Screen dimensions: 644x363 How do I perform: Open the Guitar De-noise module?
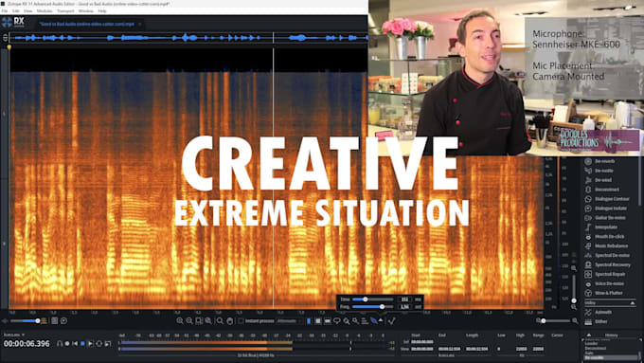tap(605, 218)
